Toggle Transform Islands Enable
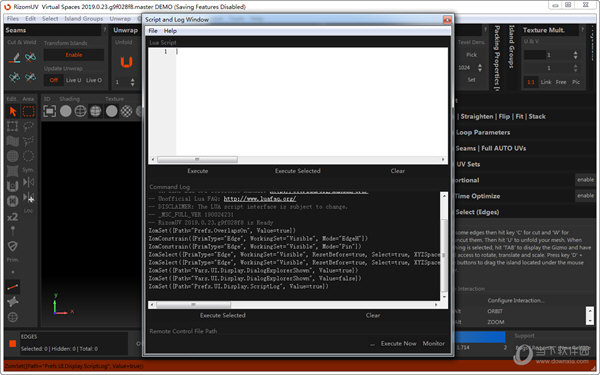This screenshot has width=600, height=375. (74, 55)
